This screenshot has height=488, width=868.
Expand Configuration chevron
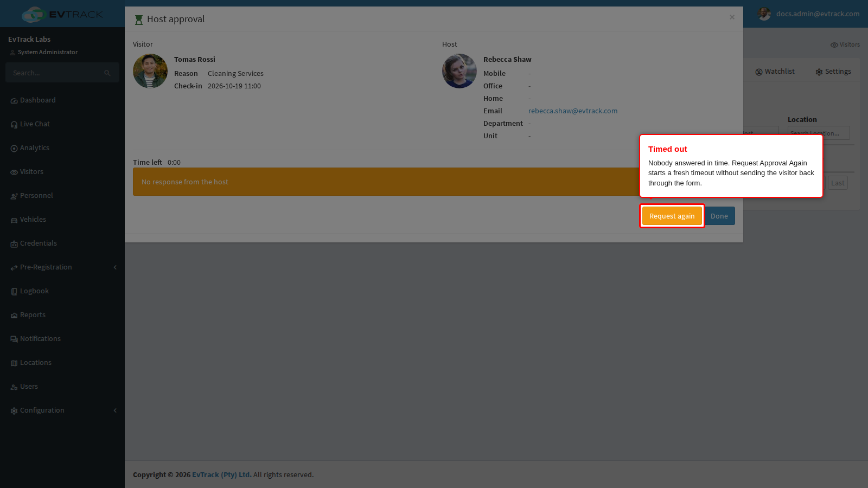115,410
